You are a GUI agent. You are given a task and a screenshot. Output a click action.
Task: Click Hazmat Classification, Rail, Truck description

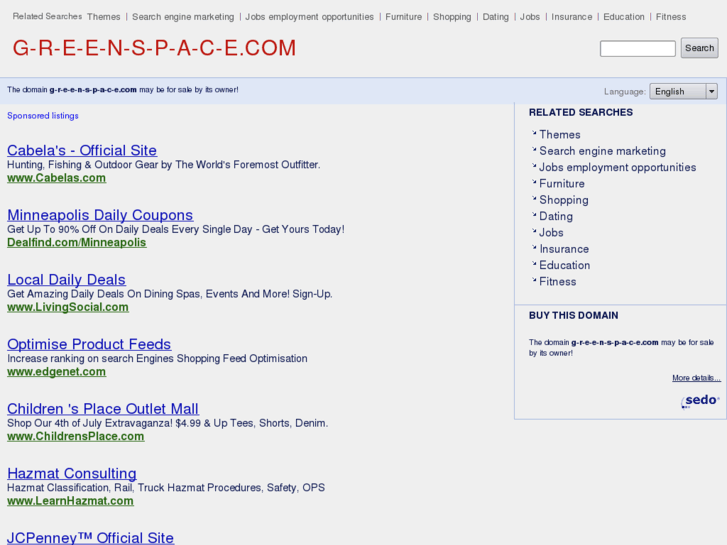166,487
